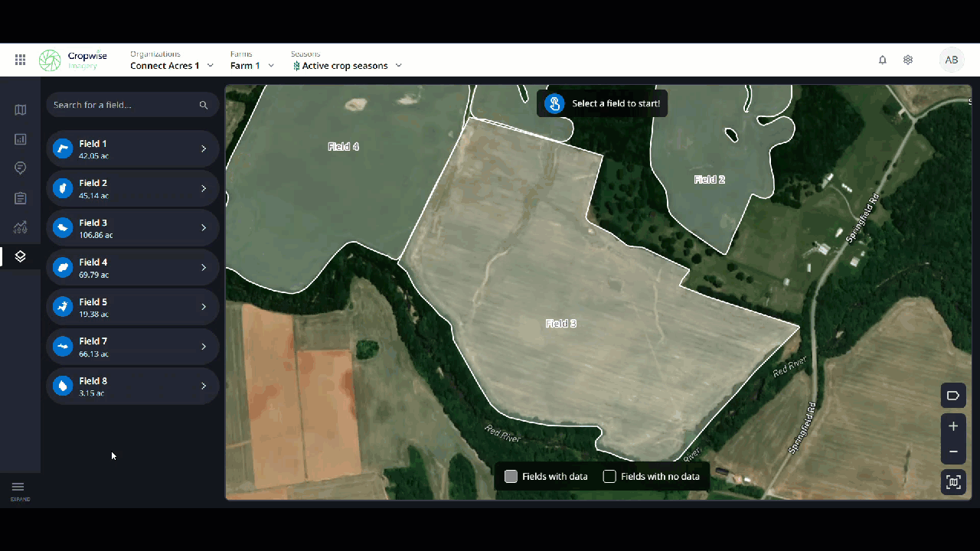Click the zoom in plus button
Image resolution: width=980 pixels, height=551 pixels.
(x=953, y=426)
